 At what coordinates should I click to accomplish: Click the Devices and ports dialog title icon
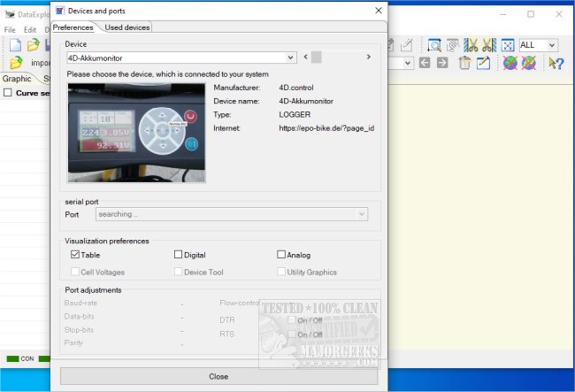[x=60, y=11]
